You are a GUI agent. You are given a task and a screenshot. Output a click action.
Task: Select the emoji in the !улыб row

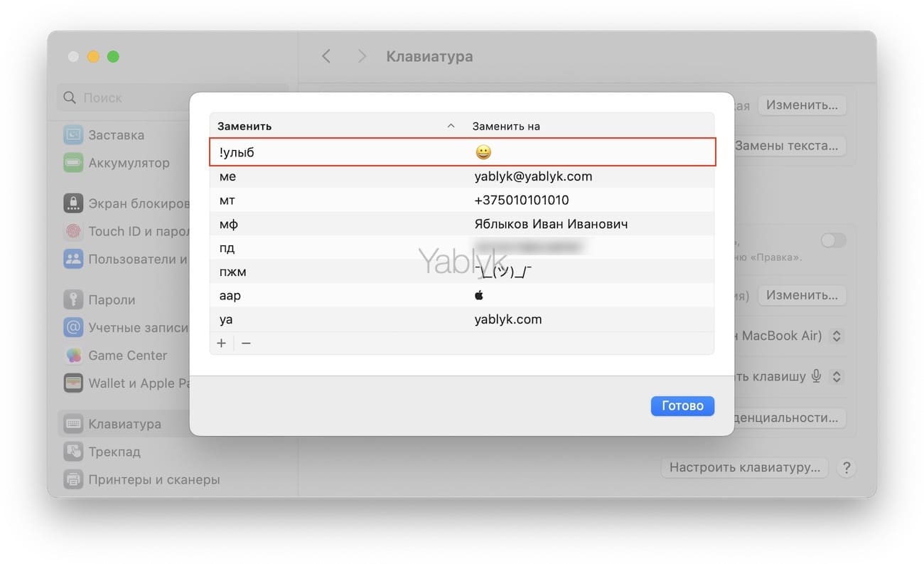click(483, 152)
